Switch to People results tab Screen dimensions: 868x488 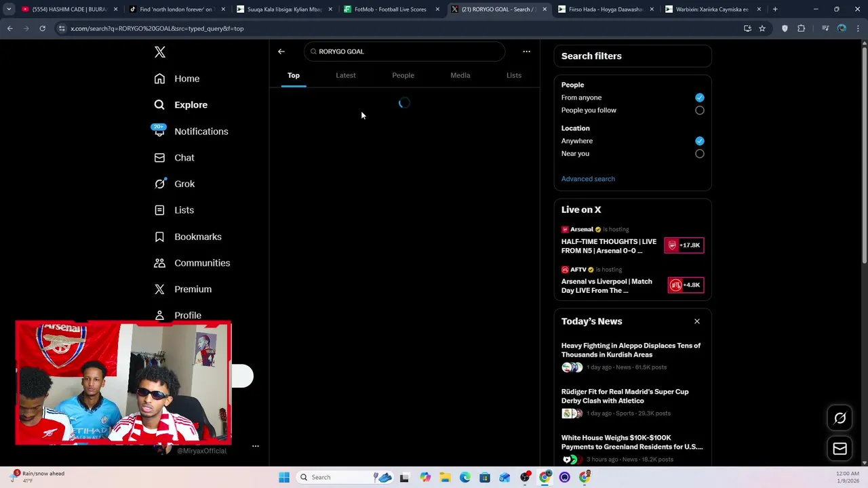(403, 75)
